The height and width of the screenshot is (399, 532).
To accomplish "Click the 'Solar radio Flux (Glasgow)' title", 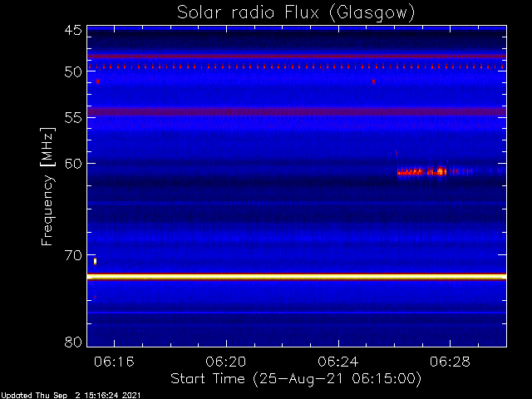I will [296, 12].
